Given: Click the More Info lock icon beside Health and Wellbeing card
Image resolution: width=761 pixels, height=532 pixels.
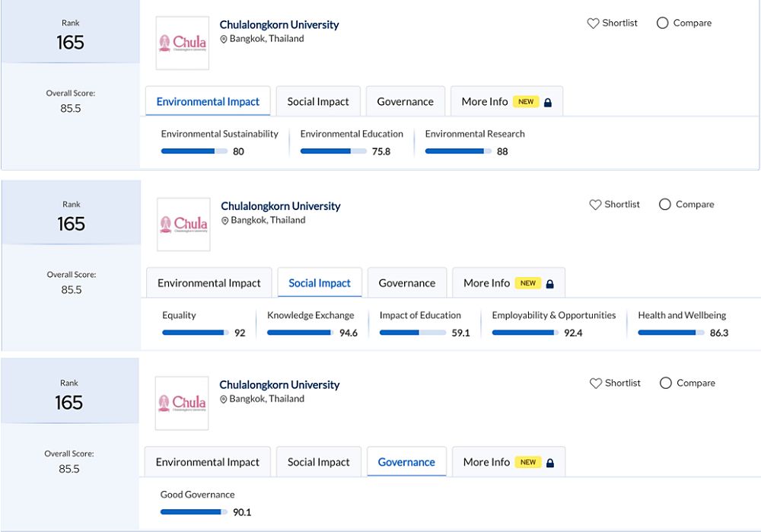Looking at the screenshot, I should 550,283.
